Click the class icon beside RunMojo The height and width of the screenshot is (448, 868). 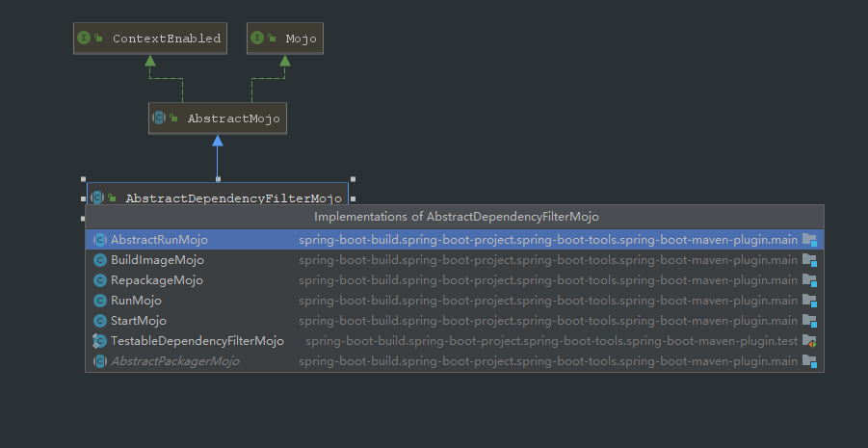click(99, 301)
